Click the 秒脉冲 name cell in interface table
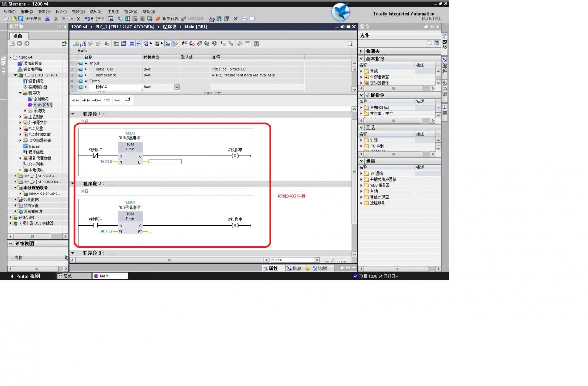Screen dimensions: 588x386 113,87
